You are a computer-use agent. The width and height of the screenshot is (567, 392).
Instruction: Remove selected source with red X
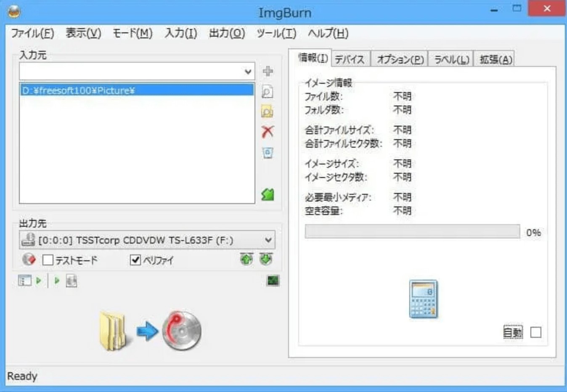pyautogui.click(x=268, y=132)
